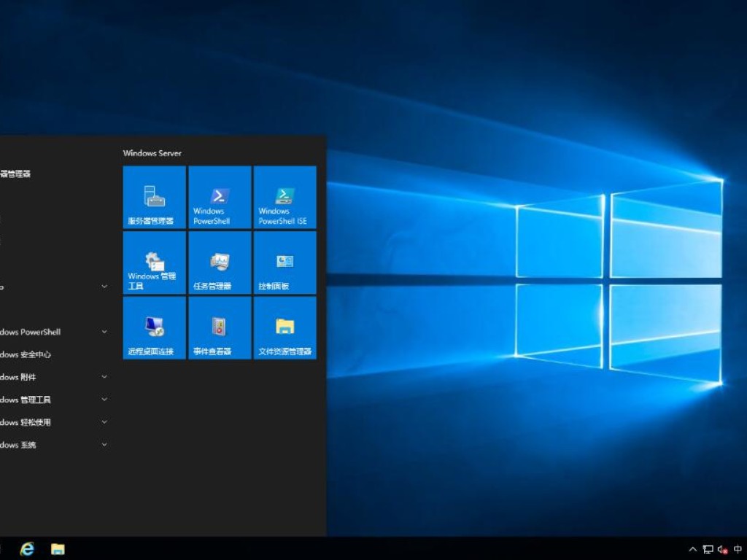Open the 事件查看器 (Event Viewer) tile
Screen dimensions: 747x560
pos(219,327)
